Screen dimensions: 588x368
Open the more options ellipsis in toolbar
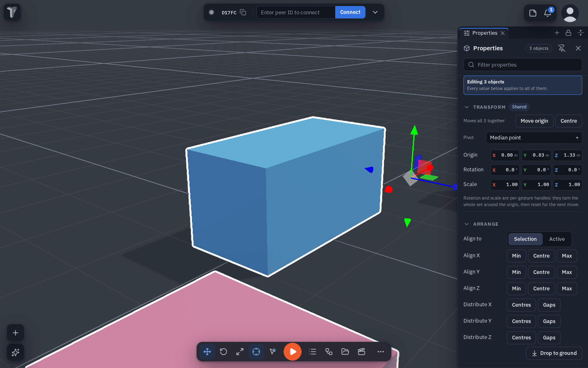381,352
